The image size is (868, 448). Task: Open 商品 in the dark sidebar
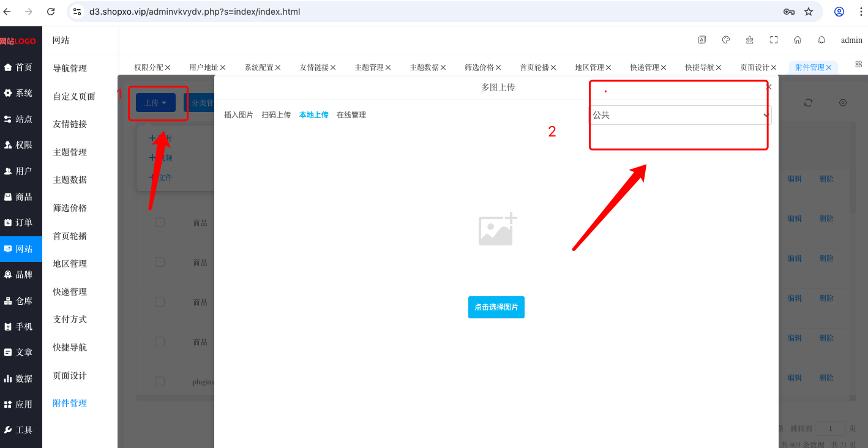[21, 197]
